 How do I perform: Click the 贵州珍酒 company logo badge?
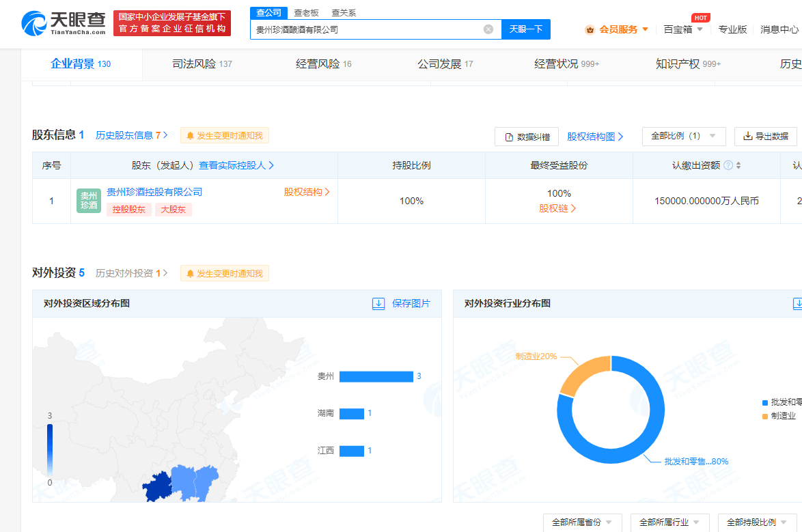pos(89,201)
